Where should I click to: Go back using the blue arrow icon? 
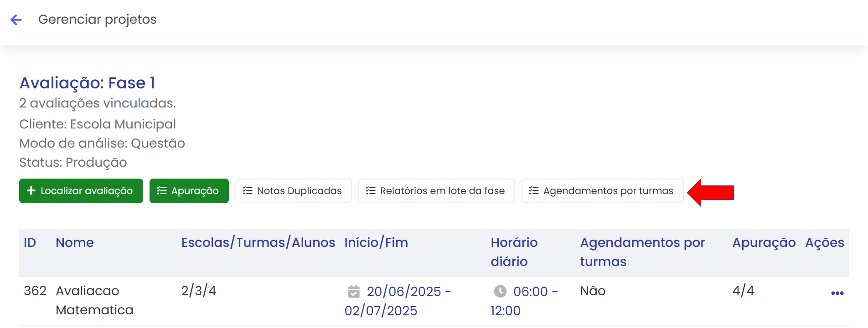point(16,20)
